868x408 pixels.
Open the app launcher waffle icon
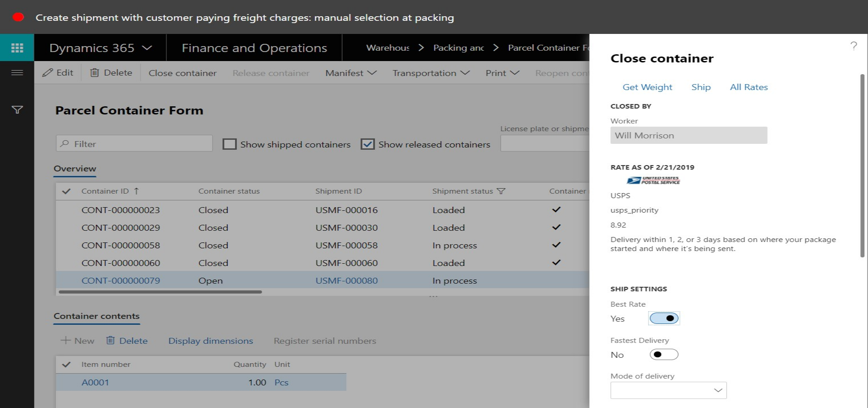[17, 47]
